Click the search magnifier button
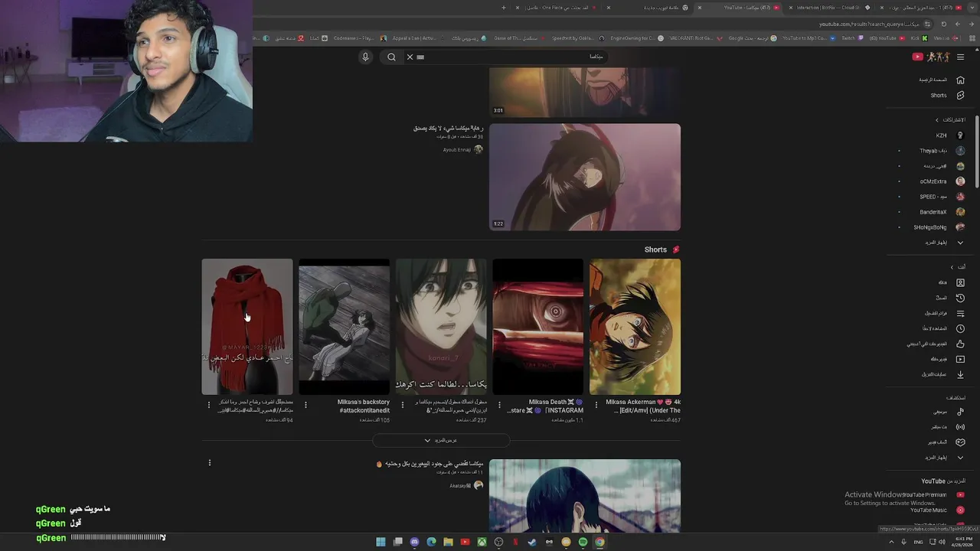 [x=391, y=57]
